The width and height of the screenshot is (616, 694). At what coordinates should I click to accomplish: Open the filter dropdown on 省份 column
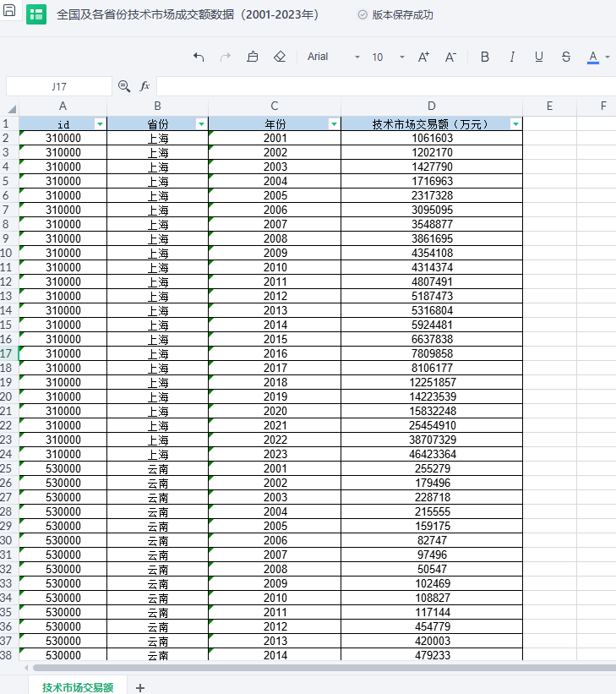click(x=201, y=124)
